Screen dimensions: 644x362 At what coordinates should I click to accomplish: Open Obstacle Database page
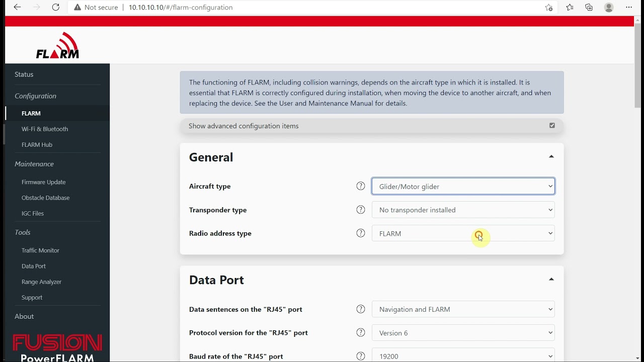pos(45,198)
